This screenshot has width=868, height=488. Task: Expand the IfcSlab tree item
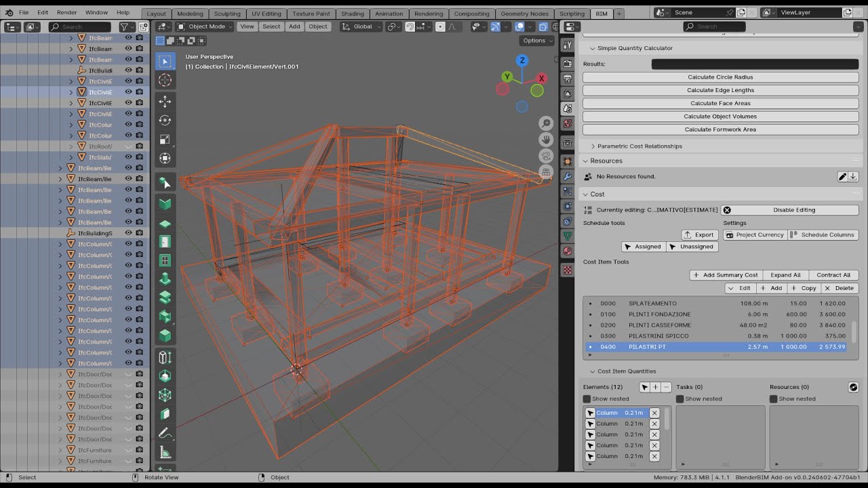tap(71, 157)
